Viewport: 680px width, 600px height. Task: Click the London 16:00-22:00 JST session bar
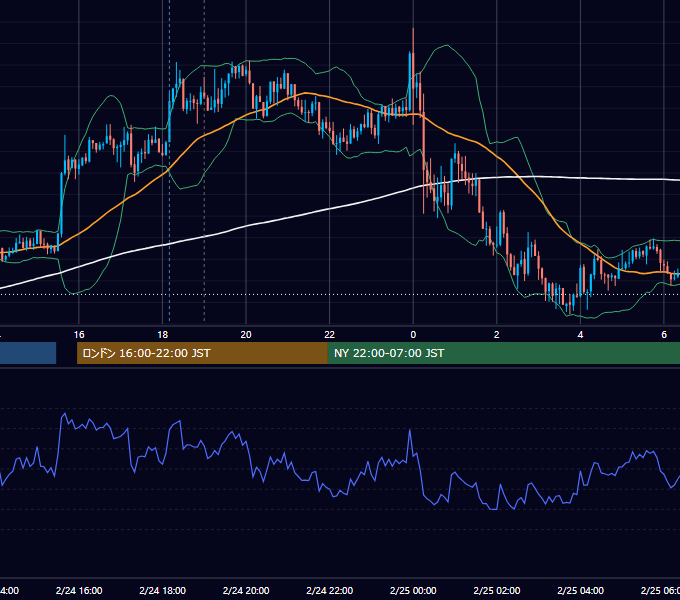(202, 353)
